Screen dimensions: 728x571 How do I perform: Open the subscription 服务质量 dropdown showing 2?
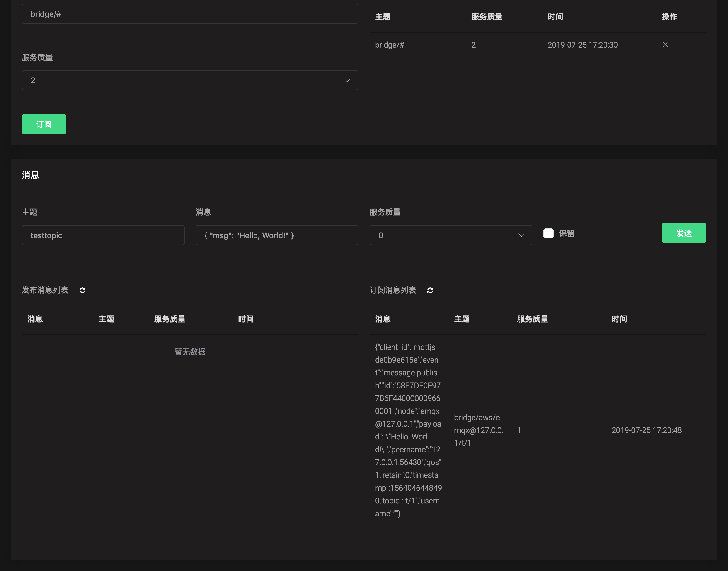point(190,80)
